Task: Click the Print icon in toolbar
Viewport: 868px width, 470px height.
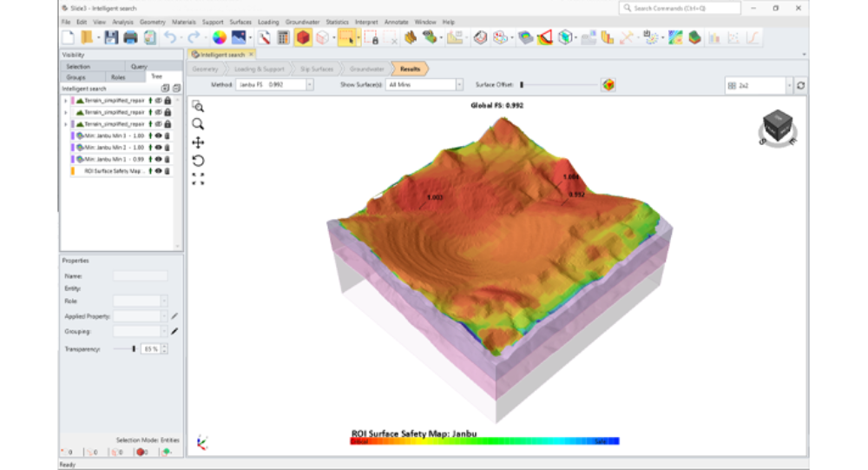Action: tap(130, 37)
